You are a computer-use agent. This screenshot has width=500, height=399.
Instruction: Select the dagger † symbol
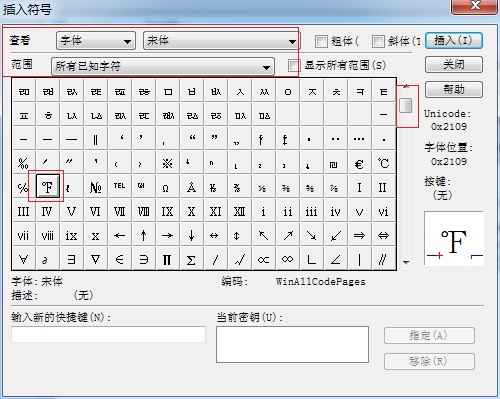click(263, 139)
